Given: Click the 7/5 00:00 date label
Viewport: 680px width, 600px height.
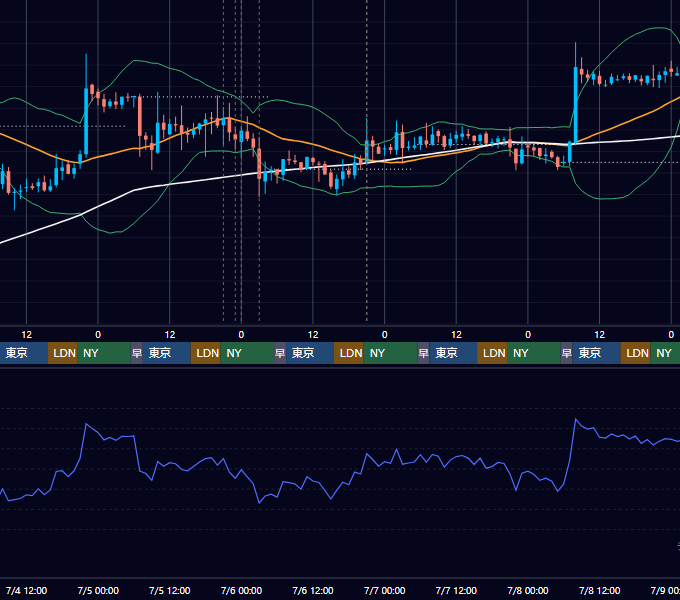Looking at the screenshot, I should 98,590.
